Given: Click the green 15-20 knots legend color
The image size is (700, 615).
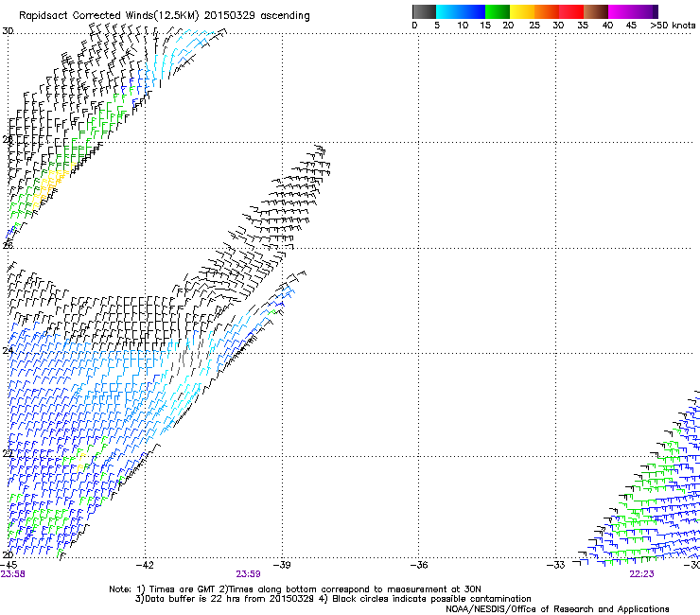Looking at the screenshot, I should pyautogui.click(x=498, y=11).
